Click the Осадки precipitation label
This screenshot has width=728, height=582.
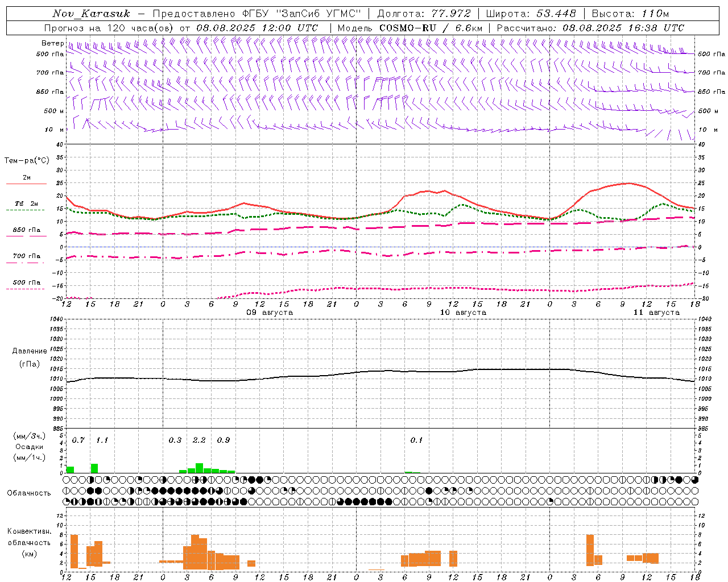[29, 447]
